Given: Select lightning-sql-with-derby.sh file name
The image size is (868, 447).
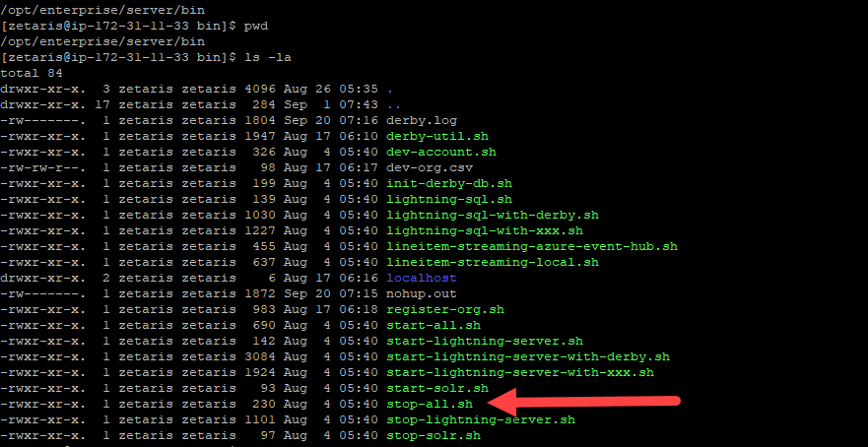Looking at the screenshot, I should (493, 215).
